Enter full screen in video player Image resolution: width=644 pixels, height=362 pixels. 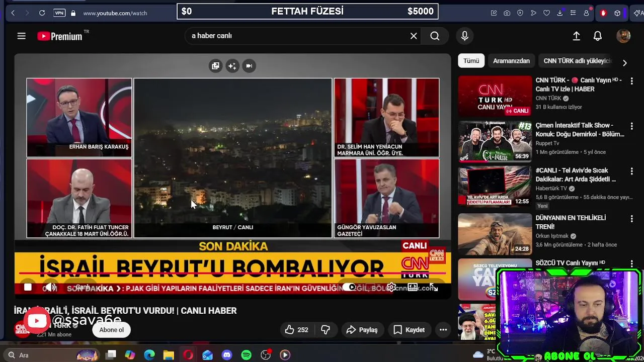point(433,287)
